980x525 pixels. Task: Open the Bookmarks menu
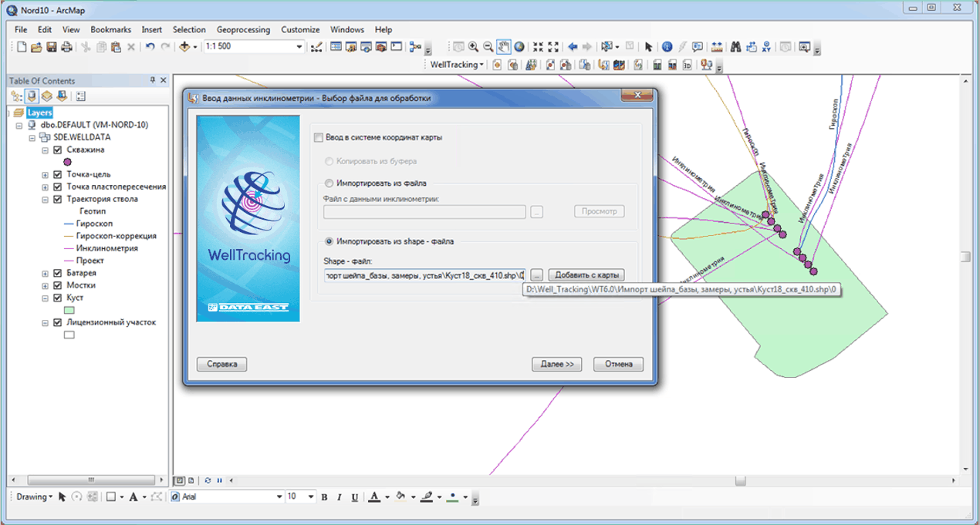pos(111,29)
